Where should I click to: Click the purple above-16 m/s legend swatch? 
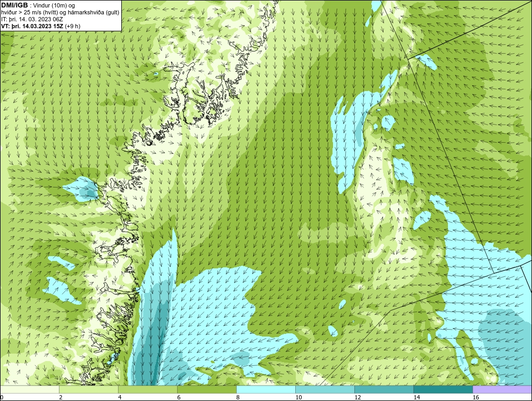502,389
